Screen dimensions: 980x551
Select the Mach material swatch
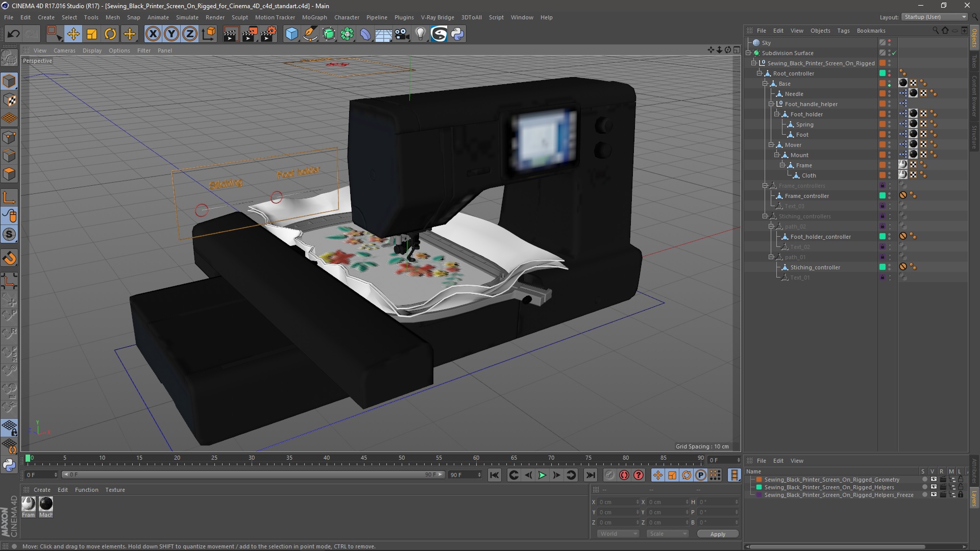pos(46,504)
